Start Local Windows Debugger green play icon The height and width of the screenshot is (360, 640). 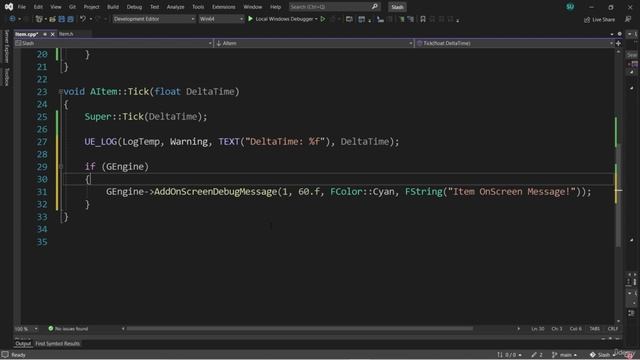click(250, 19)
